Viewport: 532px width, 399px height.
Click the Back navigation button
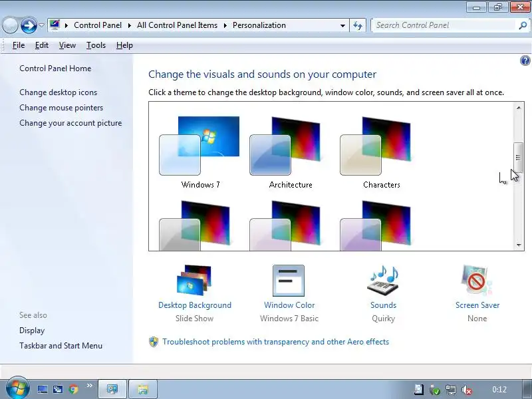[x=10, y=25]
